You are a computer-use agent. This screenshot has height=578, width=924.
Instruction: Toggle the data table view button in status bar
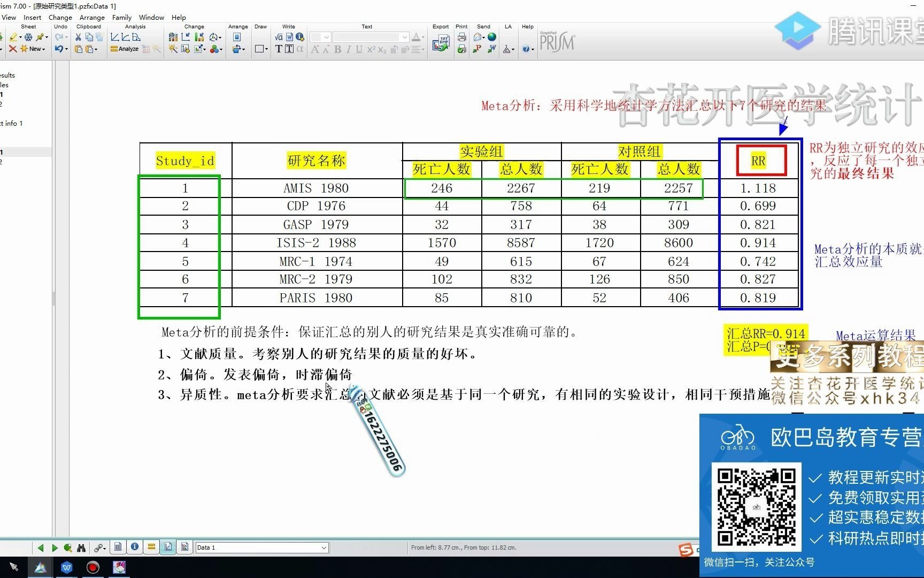coord(118,547)
